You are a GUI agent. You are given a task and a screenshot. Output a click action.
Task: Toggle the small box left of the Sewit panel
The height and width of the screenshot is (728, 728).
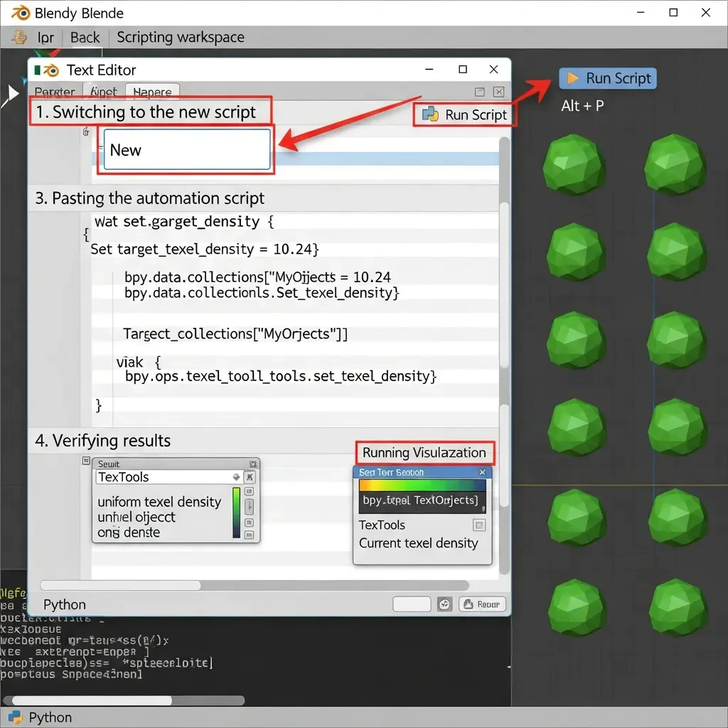(86, 461)
